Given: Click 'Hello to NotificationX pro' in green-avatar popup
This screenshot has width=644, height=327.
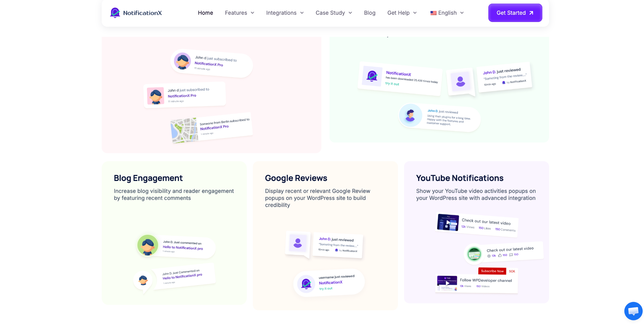Looking at the screenshot, I should pyautogui.click(x=183, y=248).
